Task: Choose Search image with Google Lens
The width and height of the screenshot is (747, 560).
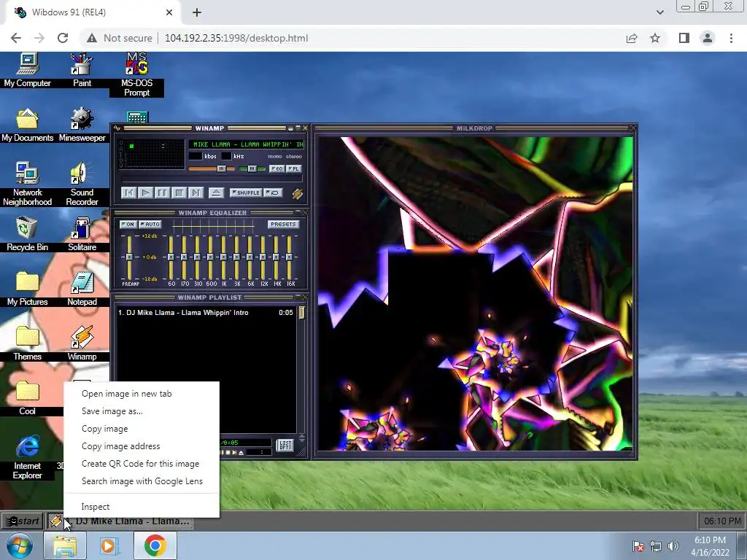Action: [x=142, y=481]
